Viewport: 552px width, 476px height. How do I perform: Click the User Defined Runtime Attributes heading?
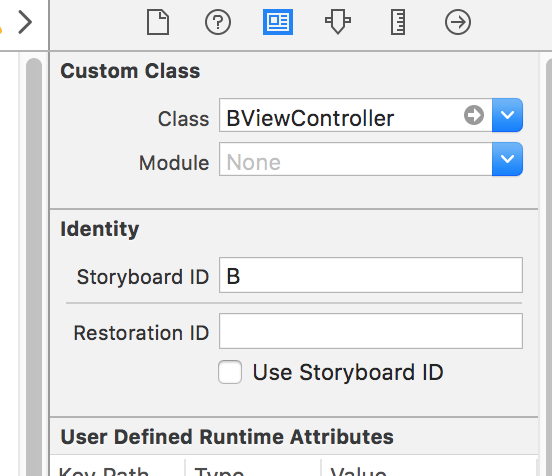tap(227, 437)
